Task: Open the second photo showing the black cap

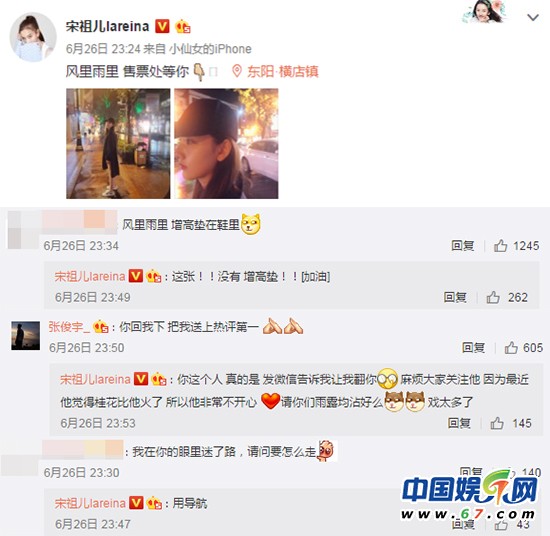Action: click(226, 143)
